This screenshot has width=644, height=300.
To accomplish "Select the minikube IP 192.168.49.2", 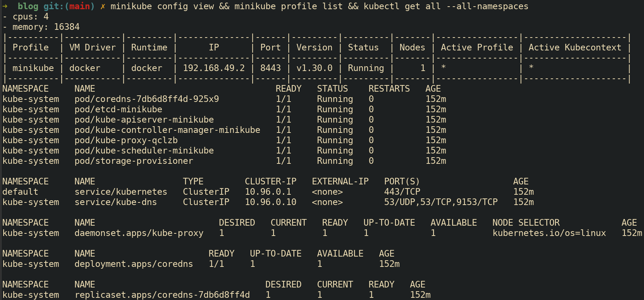I will pyautogui.click(x=214, y=68).
